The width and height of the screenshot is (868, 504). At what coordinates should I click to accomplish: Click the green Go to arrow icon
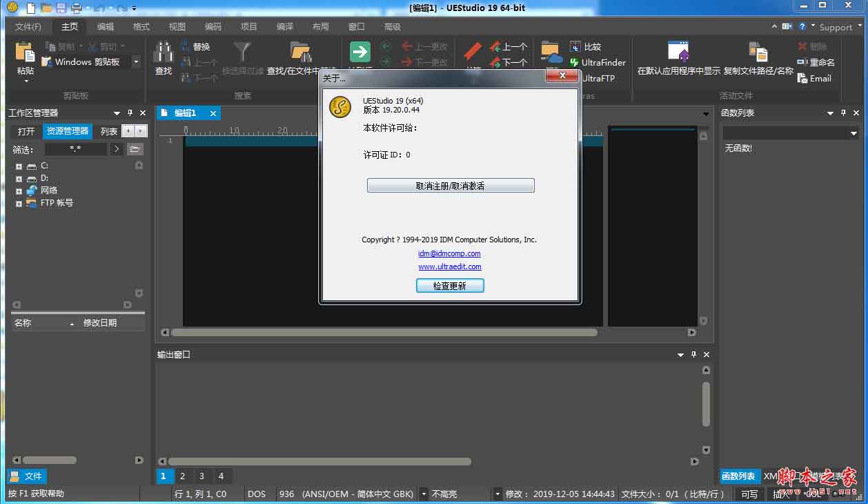coord(359,52)
